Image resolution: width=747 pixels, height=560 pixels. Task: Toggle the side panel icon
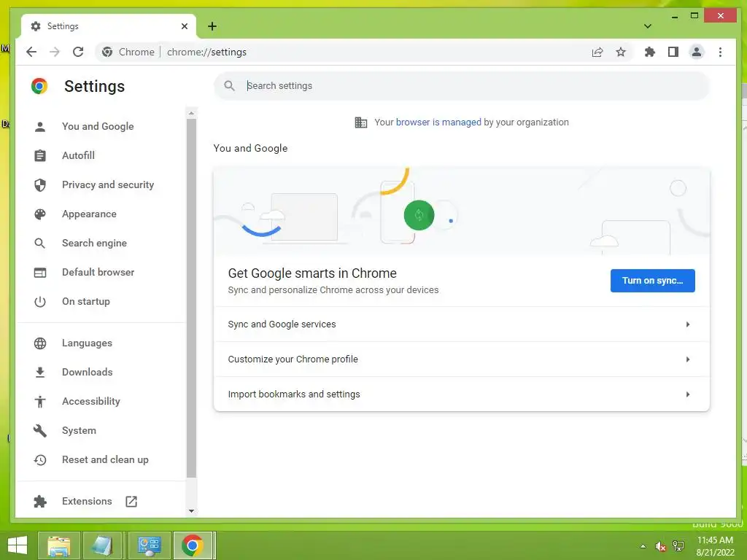click(x=673, y=52)
